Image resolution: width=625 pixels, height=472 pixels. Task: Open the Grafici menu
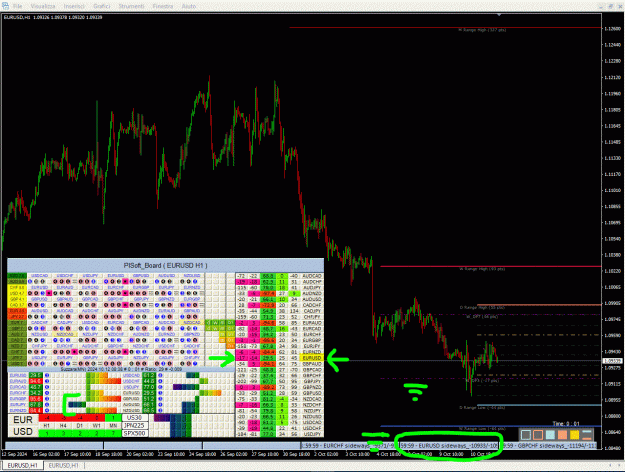click(x=102, y=6)
